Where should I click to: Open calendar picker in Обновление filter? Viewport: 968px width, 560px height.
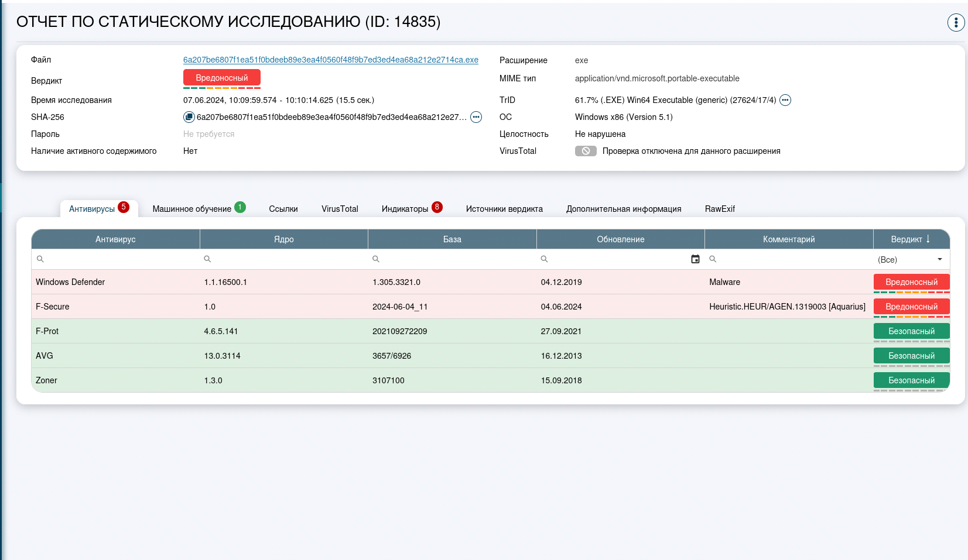coord(695,259)
